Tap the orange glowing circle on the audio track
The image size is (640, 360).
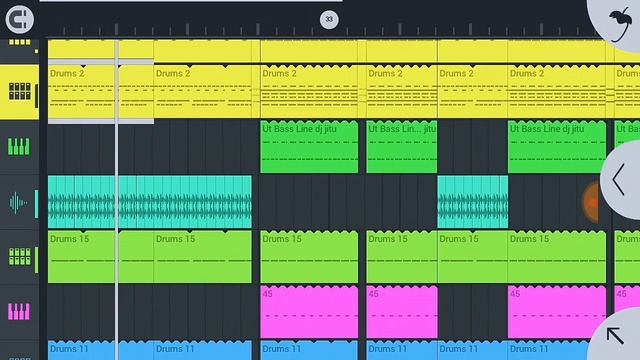coord(591,202)
